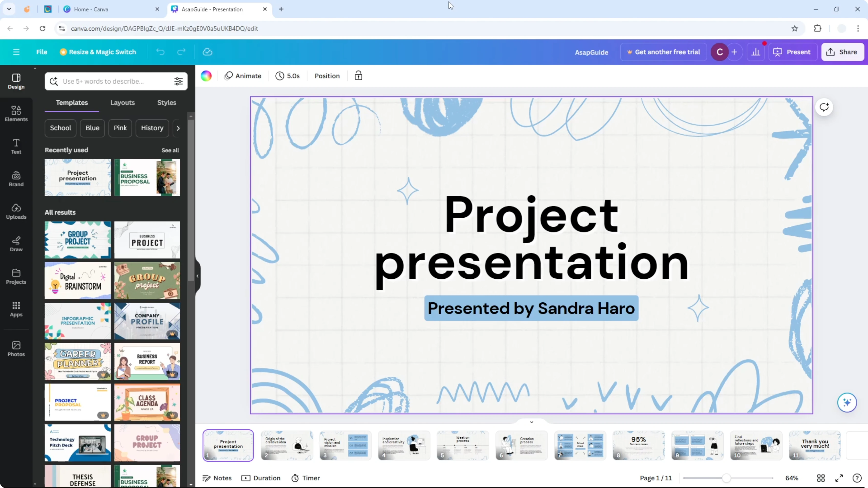
Task: Open the browser tab search dropdown
Action: tap(9, 9)
